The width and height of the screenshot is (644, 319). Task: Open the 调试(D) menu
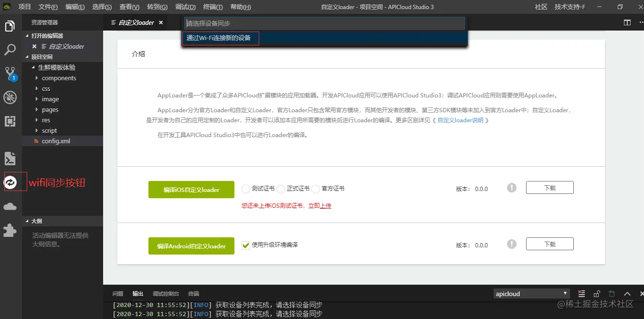tap(185, 7)
